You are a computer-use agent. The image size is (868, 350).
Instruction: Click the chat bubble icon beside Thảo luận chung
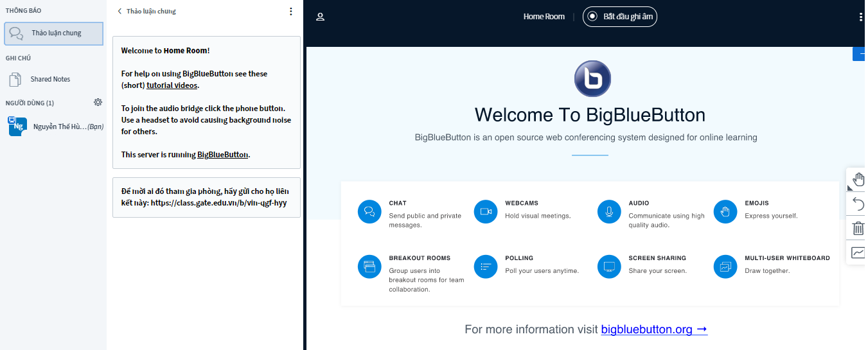coord(17,33)
